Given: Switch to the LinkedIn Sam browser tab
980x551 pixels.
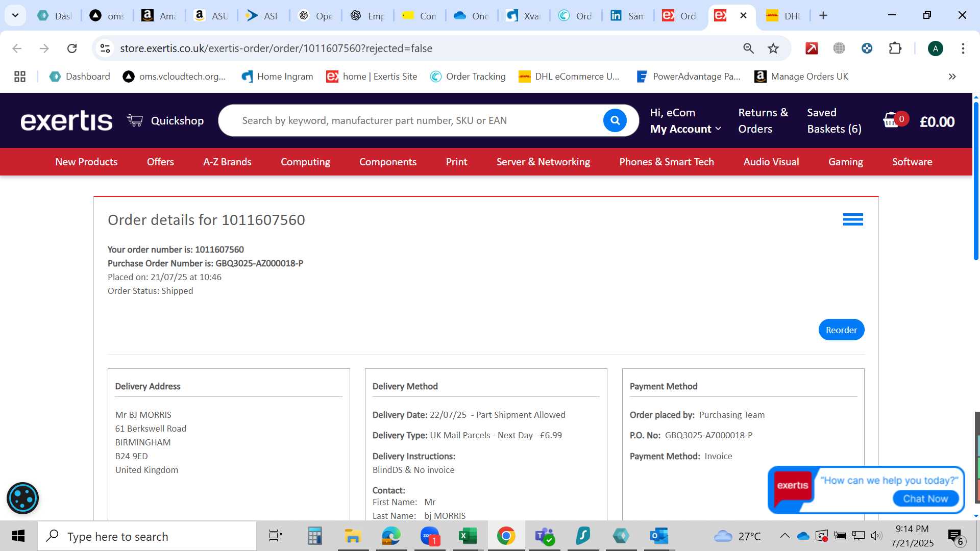Looking at the screenshot, I should point(628,16).
